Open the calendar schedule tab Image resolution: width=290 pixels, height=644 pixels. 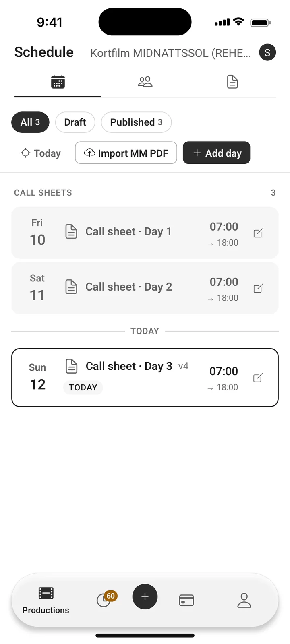click(x=58, y=82)
